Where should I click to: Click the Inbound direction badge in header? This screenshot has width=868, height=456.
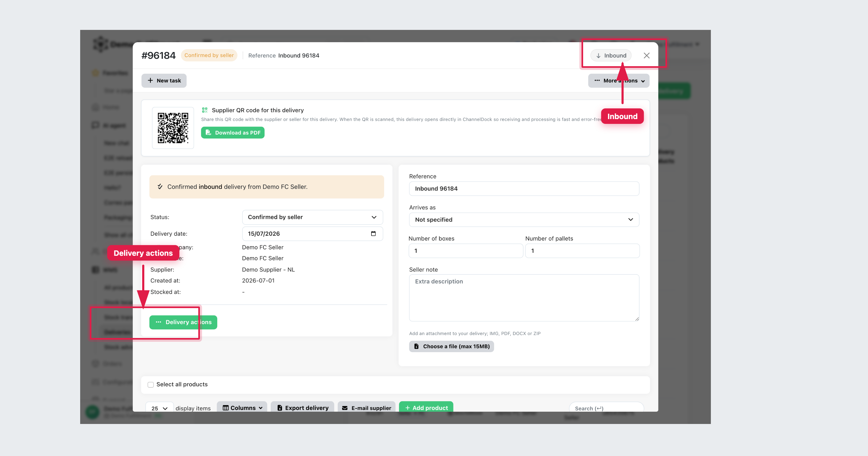(611, 56)
